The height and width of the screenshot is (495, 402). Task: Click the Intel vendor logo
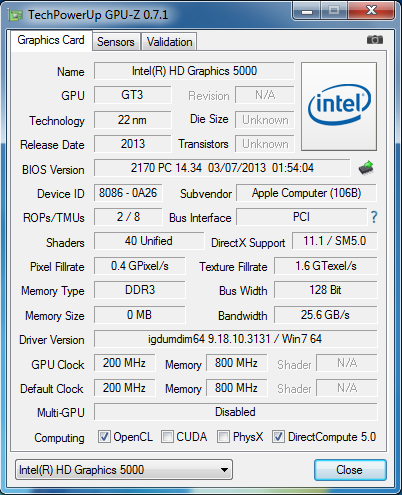pos(339,106)
